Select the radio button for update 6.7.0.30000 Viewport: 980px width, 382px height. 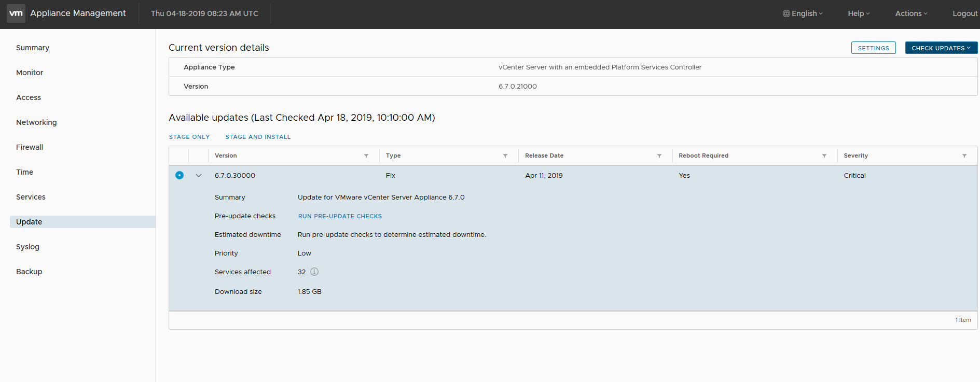click(180, 175)
